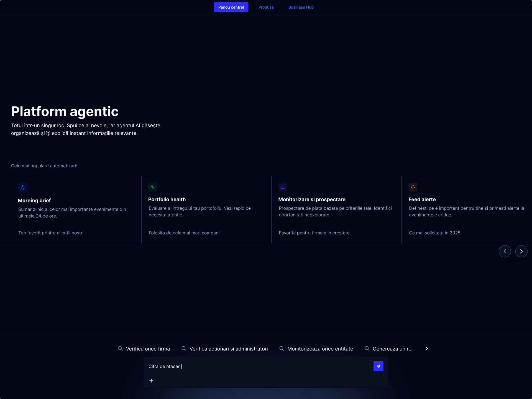Click description Evaluare al intregului tau portofoliu
532x399 pixels.
pos(200,211)
